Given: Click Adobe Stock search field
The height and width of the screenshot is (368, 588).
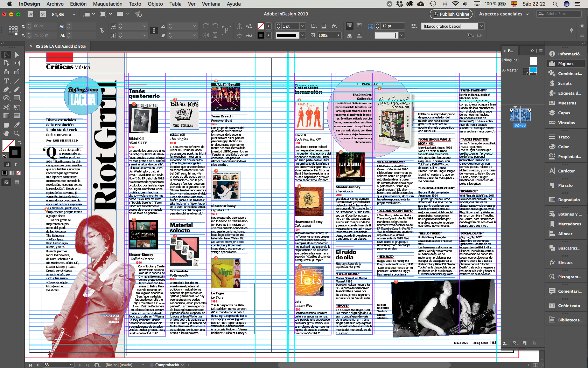Looking at the screenshot, I should pyautogui.click(x=559, y=14).
